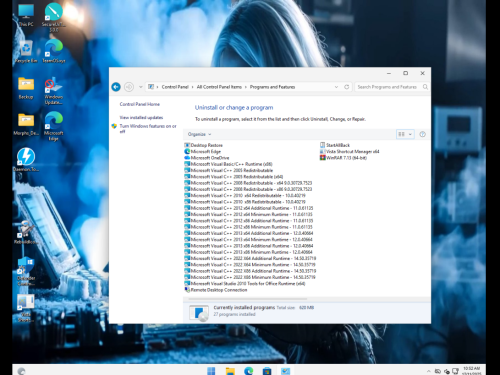The width and height of the screenshot is (500, 375).
Task: Click the blue Back arrow button
Action: point(116,87)
